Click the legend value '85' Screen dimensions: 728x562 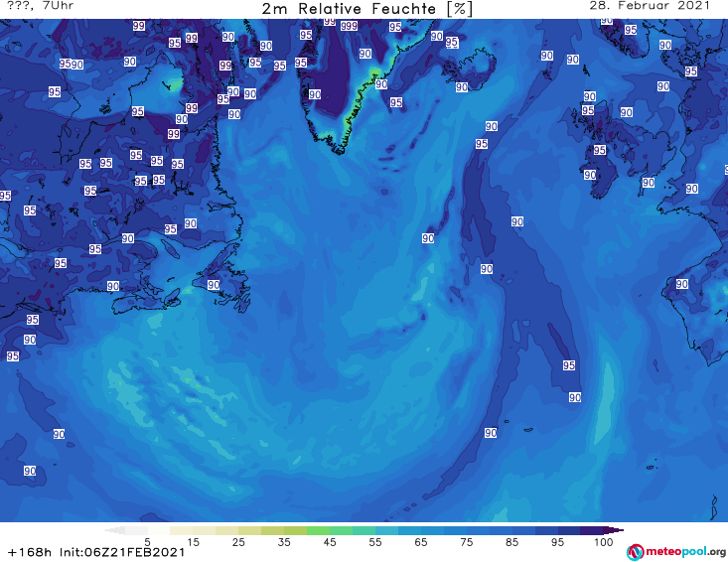511,541
